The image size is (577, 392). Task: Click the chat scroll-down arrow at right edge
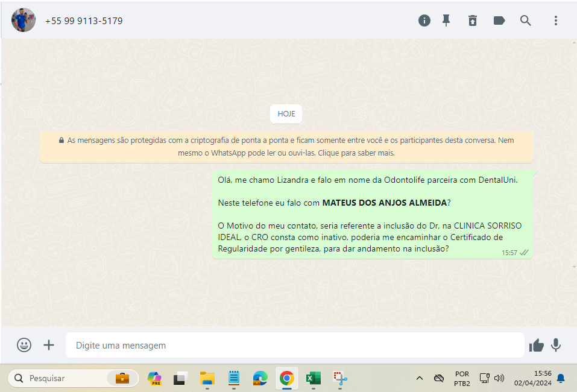(x=574, y=267)
